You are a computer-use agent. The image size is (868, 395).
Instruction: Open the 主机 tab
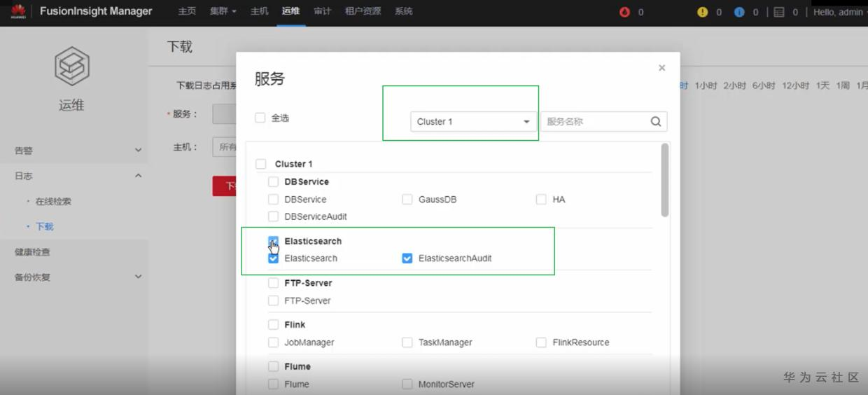[259, 12]
